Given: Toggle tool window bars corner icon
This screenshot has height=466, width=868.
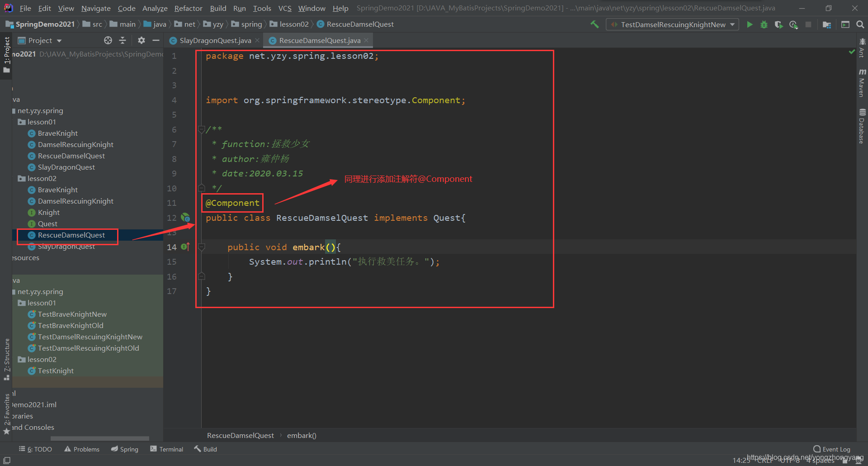Looking at the screenshot, I should pyautogui.click(x=7, y=460).
